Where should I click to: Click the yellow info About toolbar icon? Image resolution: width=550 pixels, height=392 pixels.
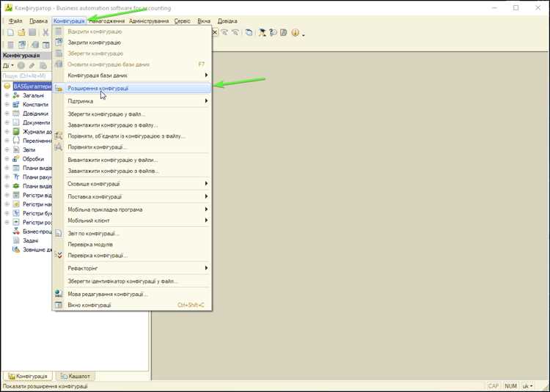click(296, 32)
